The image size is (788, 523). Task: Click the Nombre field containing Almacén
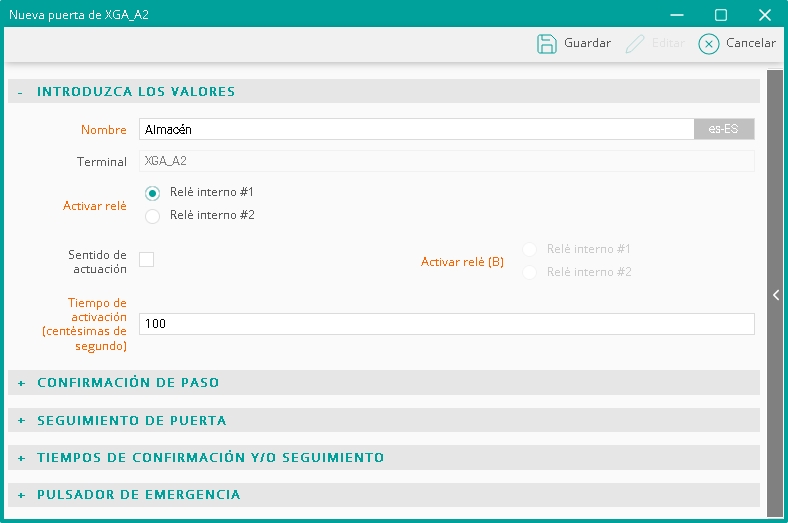click(417, 129)
